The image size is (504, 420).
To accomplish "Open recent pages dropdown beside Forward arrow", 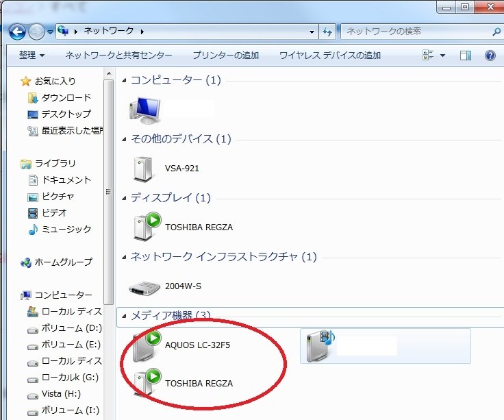I will [x=50, y=32].
